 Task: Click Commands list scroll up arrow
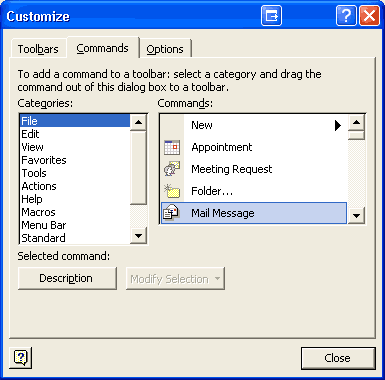356,122
